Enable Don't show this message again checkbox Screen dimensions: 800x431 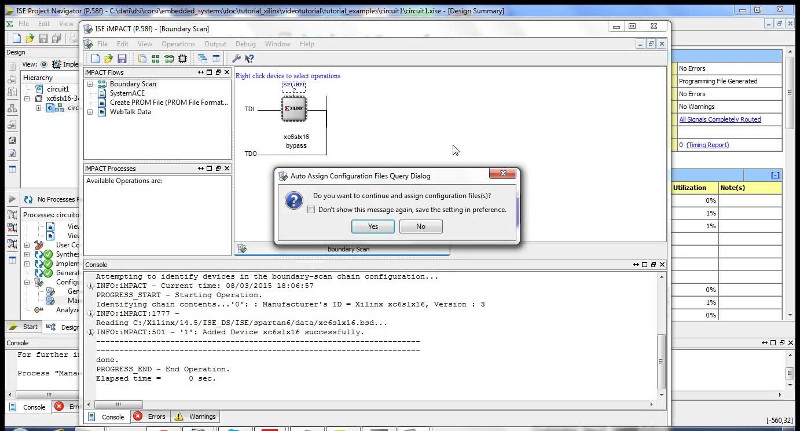tap(311, 210)
